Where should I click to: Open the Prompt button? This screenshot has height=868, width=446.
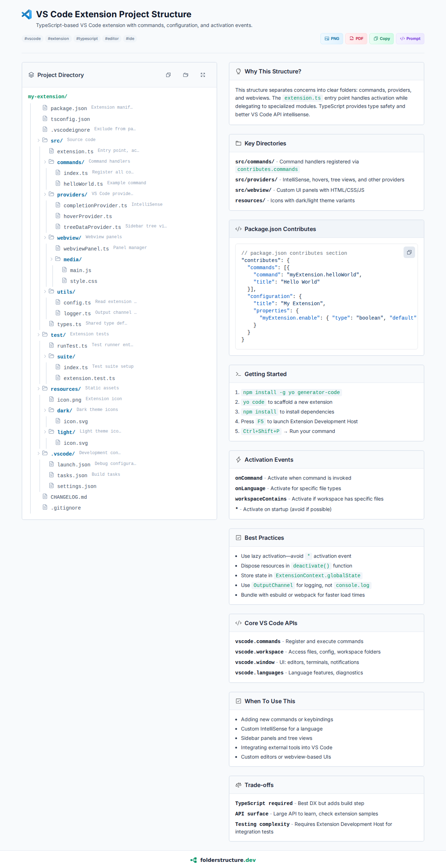pos(410,39)
